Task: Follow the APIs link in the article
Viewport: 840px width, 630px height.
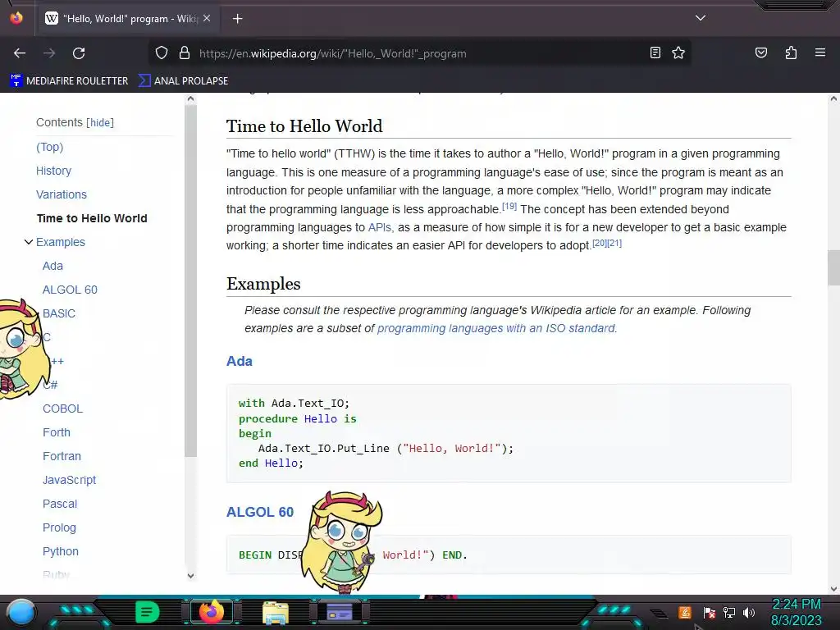Action: (379, 227)
